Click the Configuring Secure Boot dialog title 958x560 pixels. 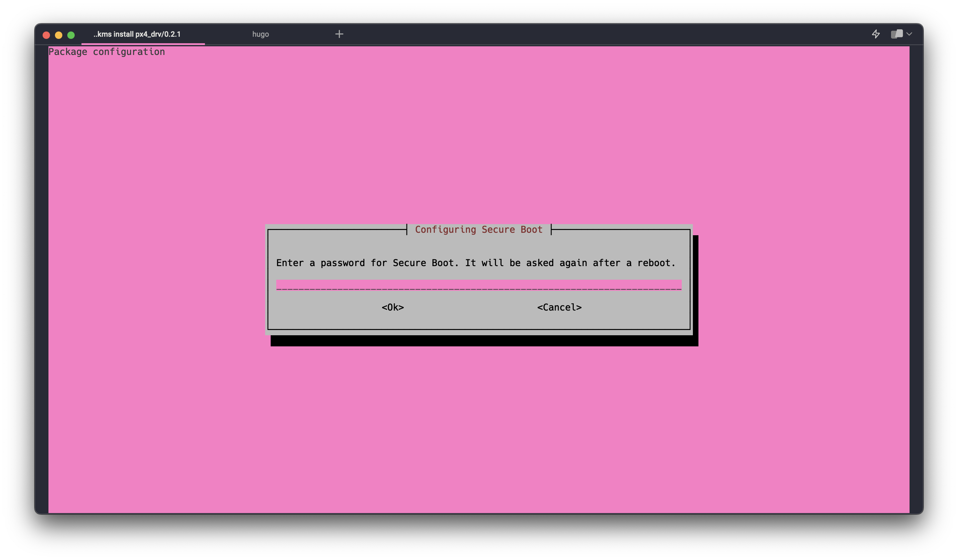[478, 230]
